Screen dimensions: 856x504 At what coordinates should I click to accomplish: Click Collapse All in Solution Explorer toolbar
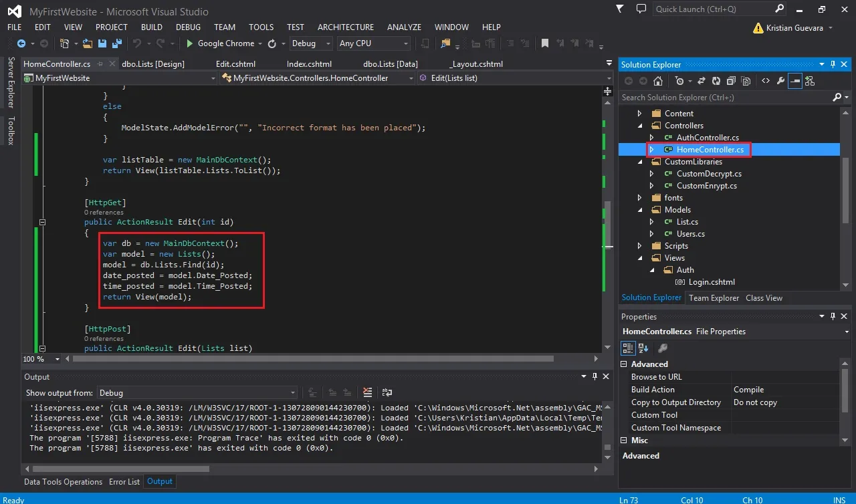pyautogui.click(x=730, y=81)
